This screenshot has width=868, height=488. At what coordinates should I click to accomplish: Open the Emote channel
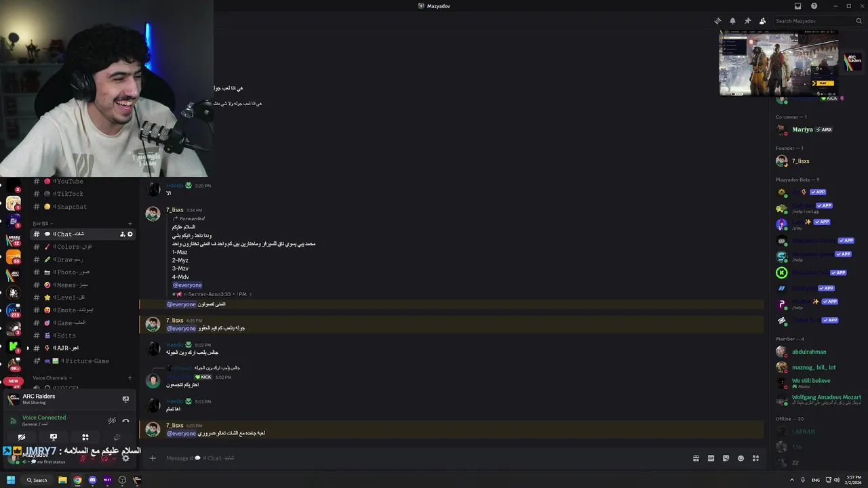click(83, 310)
